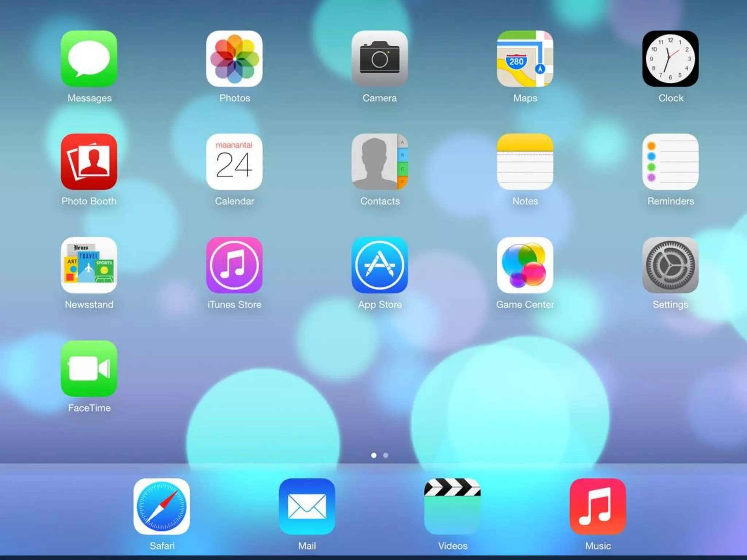Viewport: 747px width, 560px height.
Task: Switch to second home screen page dot
Action: tap(386, 455)
